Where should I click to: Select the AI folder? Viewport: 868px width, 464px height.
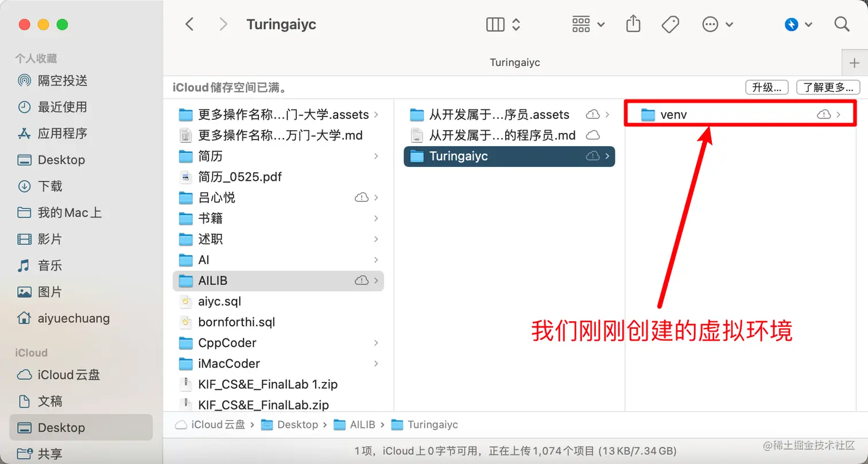click(x=278, y=260)
